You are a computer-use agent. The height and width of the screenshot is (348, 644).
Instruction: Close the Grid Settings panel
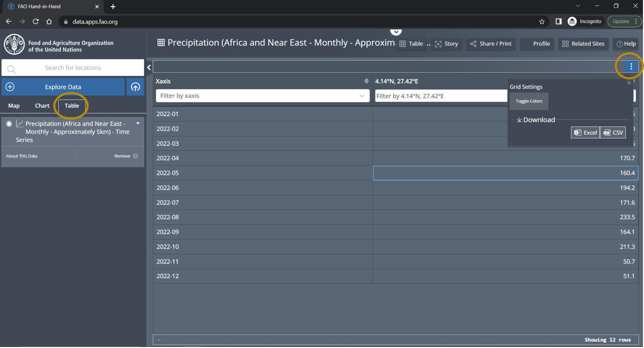tap(629, 83)
